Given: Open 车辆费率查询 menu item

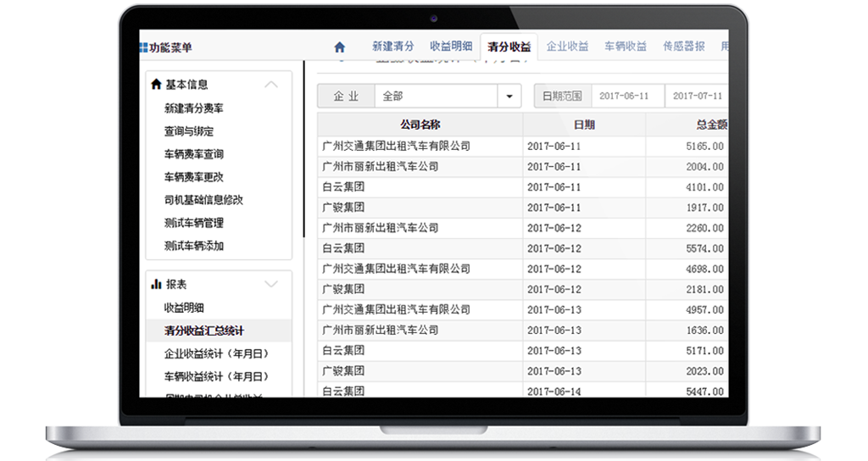Looking at the screenshot, I should (194, 154).
